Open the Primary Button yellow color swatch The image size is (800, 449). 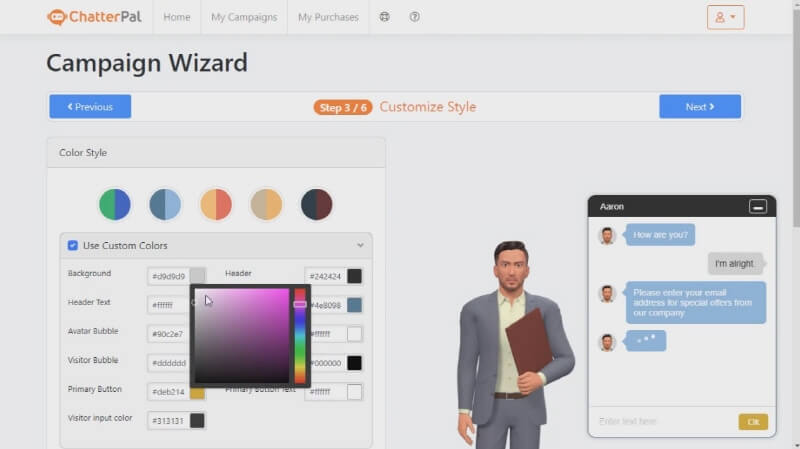pyautogui.click(x=197, y=393)
